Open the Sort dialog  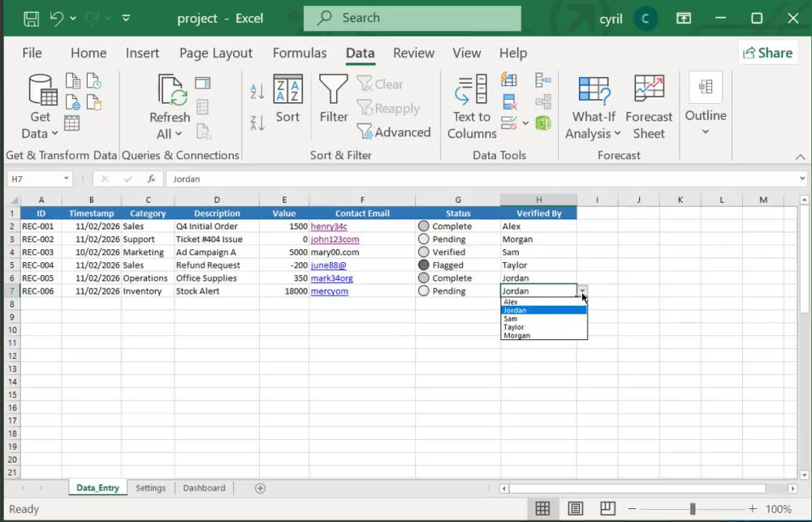[288, 98]
